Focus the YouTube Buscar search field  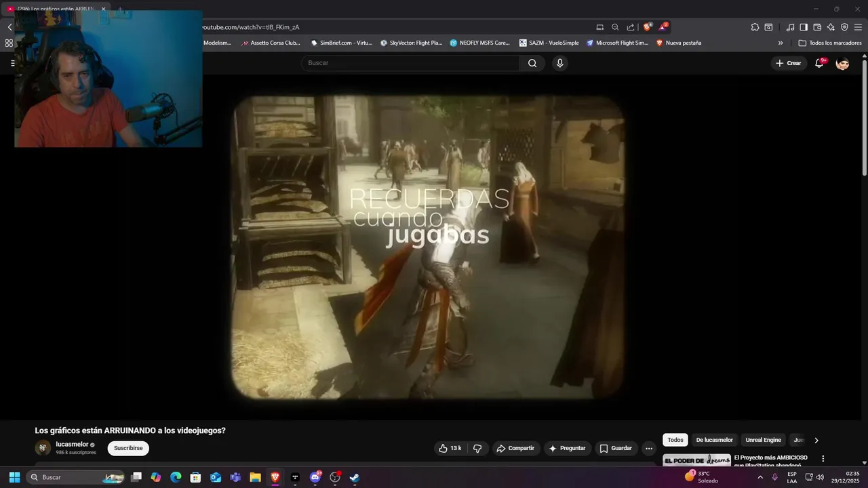[x=410, y=63]
